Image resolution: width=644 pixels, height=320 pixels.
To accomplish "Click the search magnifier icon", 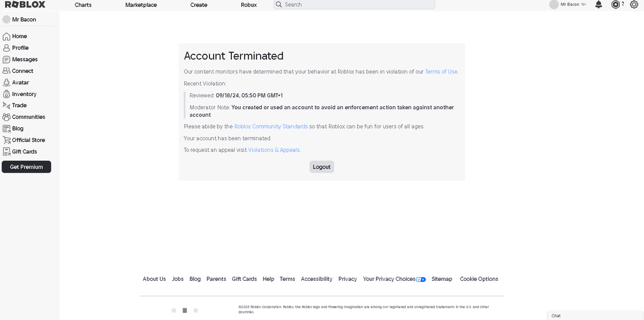I will pos(279,4).
